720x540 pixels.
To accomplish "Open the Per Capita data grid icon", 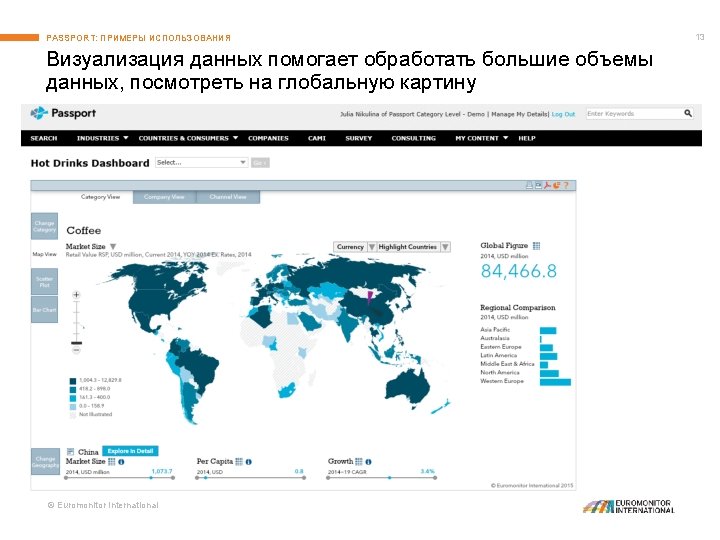I will point(239,461).
